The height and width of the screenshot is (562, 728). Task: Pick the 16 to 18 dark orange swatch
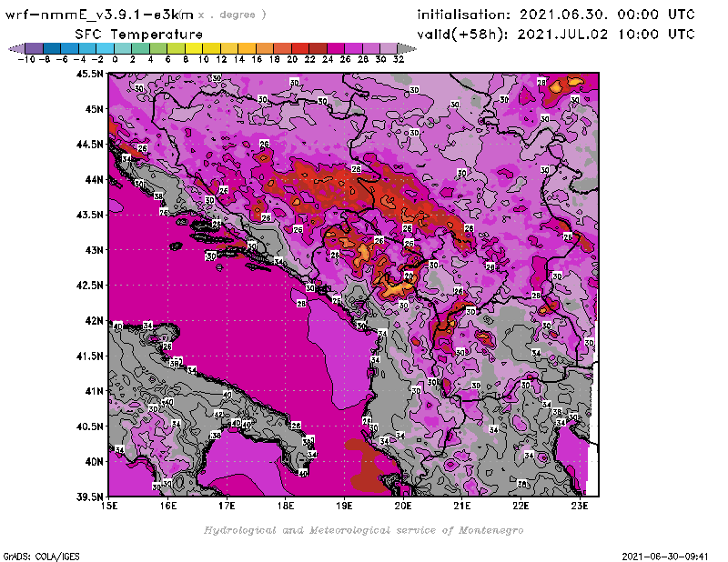pyautogui.click(x=264, y=48)
